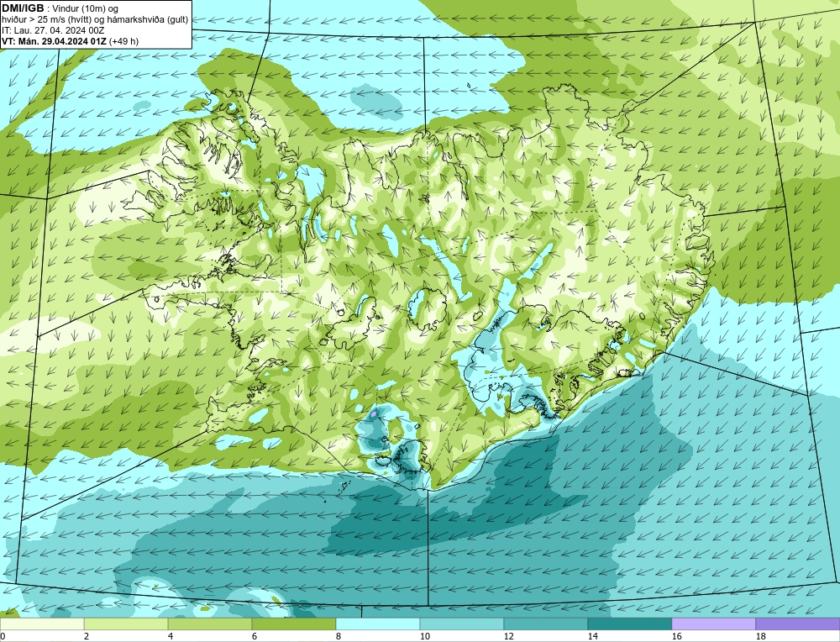This screenshot has width=840, height=642.
Task: Click the 10–12 m/s turquoise legend swatch
Action: click(462, 624)
